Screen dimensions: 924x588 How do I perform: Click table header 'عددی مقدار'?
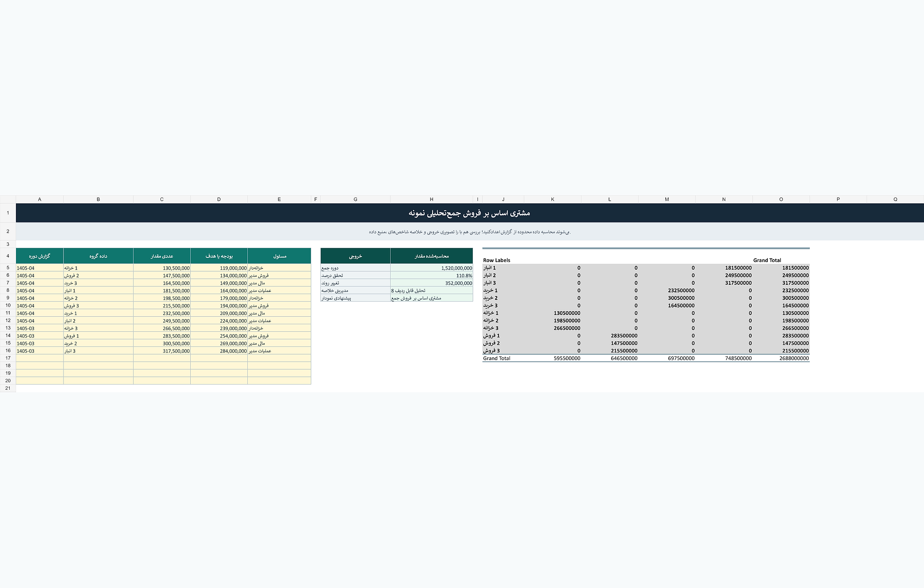pyautogui.click(x=162, y=256)
